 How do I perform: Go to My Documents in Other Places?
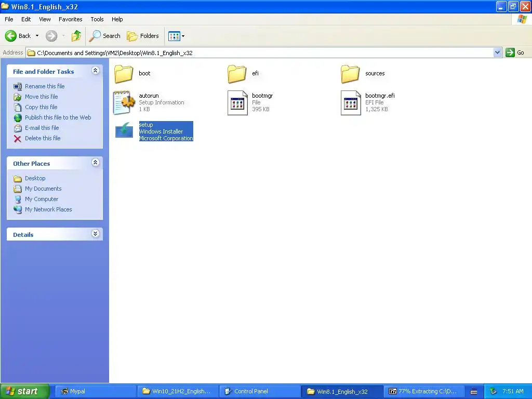click(x=43, y=189)
